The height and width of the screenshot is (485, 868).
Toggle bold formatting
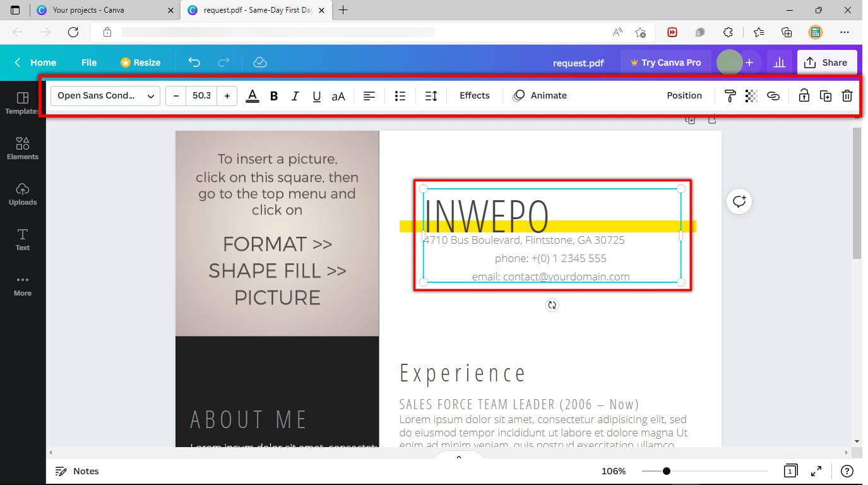tap(273, 95)
